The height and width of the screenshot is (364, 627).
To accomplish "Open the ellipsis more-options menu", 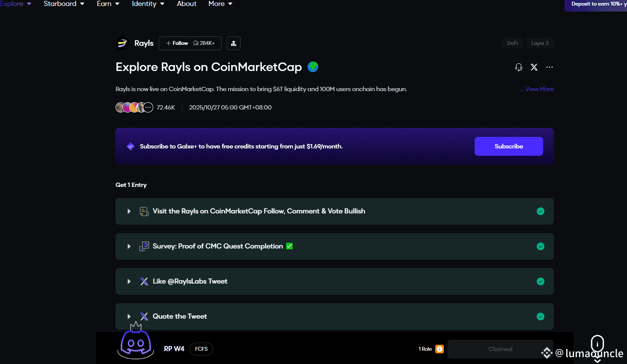I will coord(550,67).
